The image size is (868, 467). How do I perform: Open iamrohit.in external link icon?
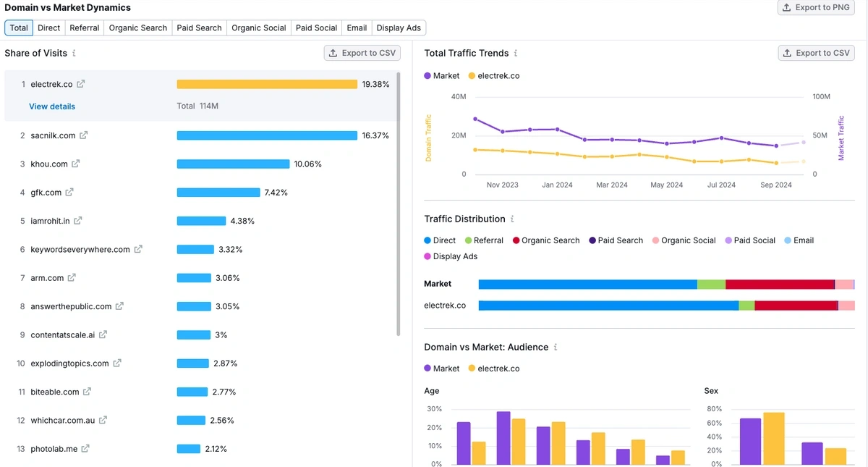pos(78,221)
